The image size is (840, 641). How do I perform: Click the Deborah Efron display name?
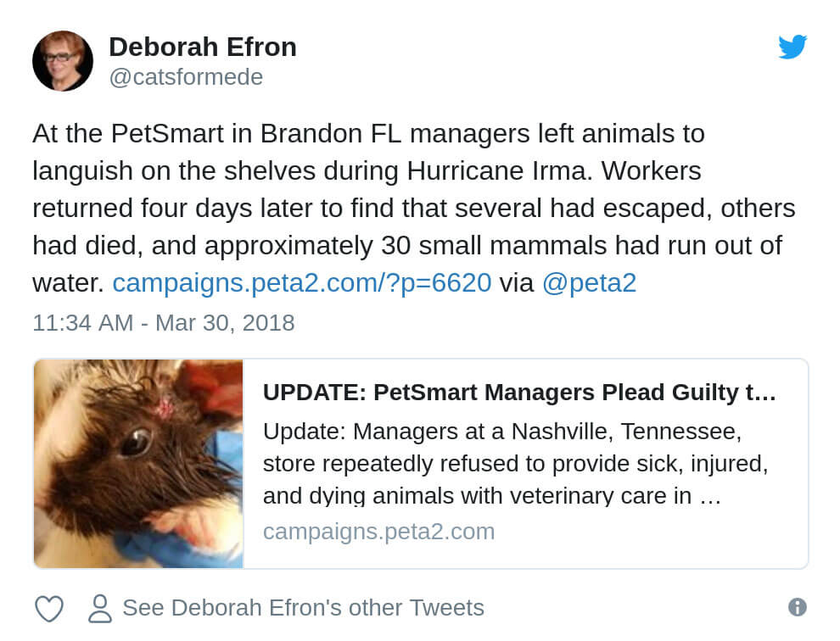tap(203, 47)
